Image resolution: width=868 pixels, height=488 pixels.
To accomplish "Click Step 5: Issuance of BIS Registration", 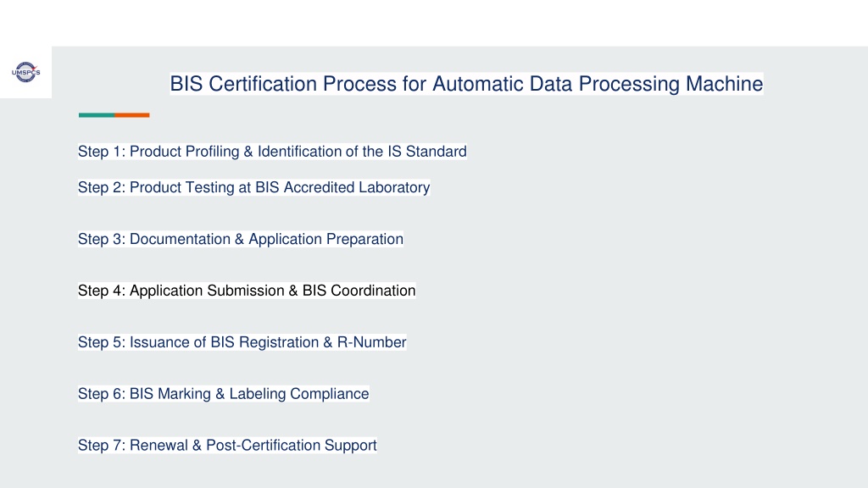I will point(242,342).
